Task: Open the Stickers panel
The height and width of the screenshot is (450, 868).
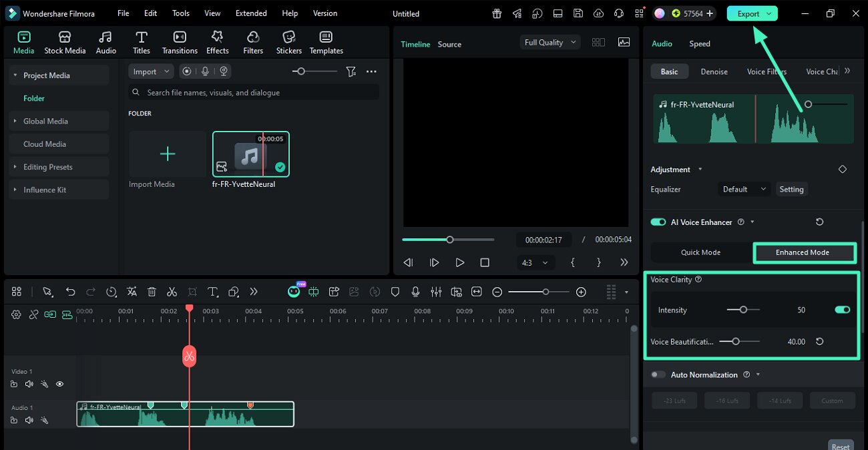Action: 288,43
